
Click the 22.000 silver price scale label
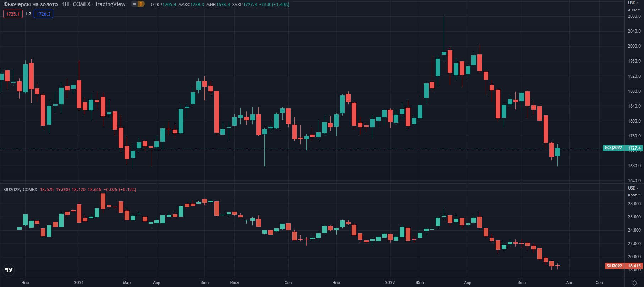pos(634,244)
